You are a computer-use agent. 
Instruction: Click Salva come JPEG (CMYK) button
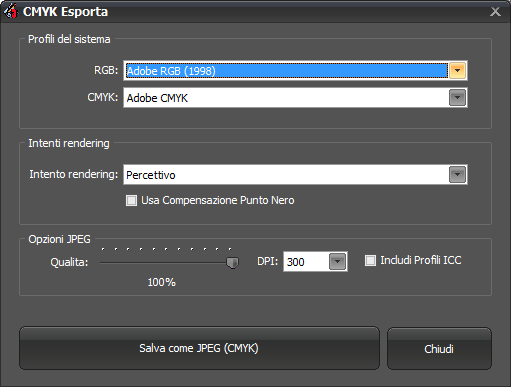pos(199,348)
